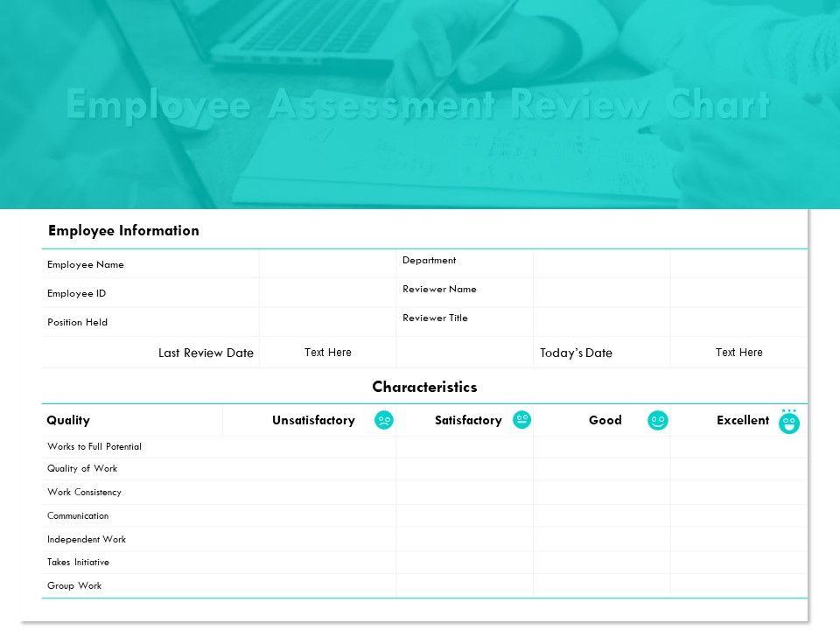The width and height of the screenshot is (840, 630).
Task: Select the 'Department' label
Action: tap(429, 260)
